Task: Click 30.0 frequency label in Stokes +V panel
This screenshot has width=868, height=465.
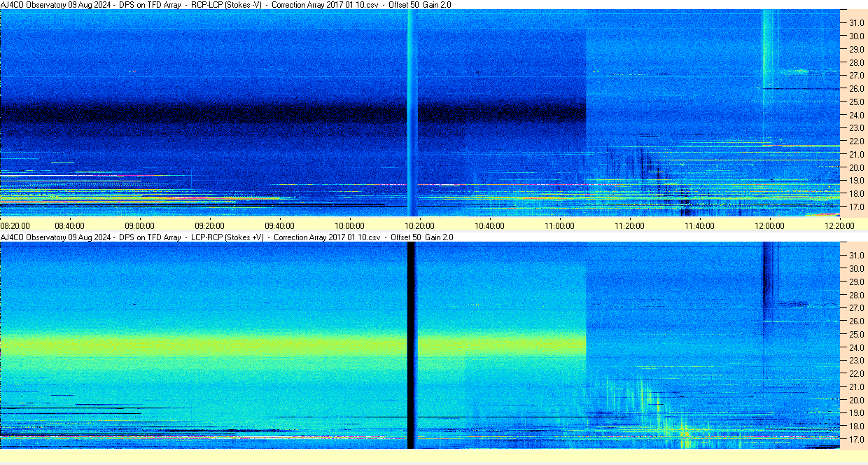Action: pos(856,268)
